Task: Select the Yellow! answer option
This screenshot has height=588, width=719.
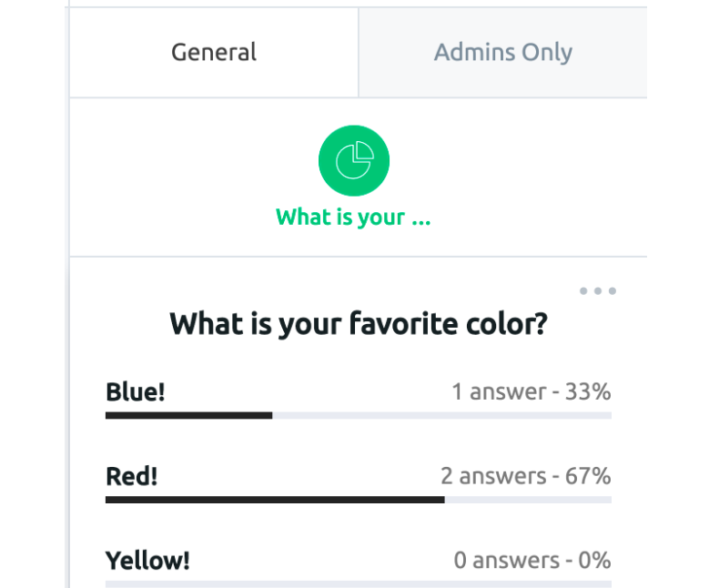Action: 147,561
